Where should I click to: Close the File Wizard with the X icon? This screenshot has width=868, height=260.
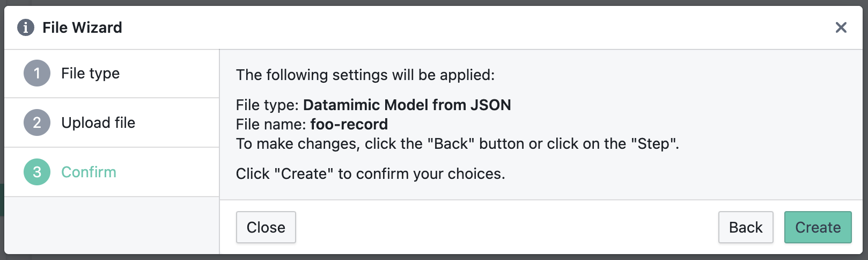(x=841, y=27)
